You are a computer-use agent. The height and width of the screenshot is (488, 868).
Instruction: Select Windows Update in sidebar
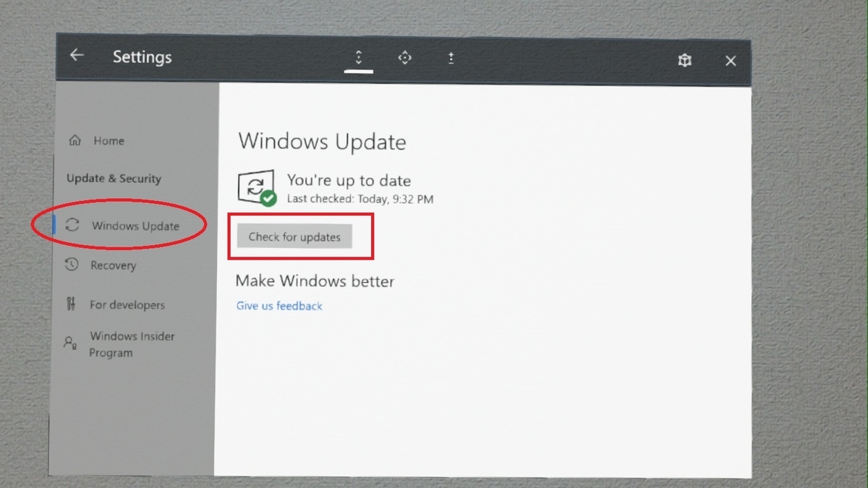tap(135, 226)
